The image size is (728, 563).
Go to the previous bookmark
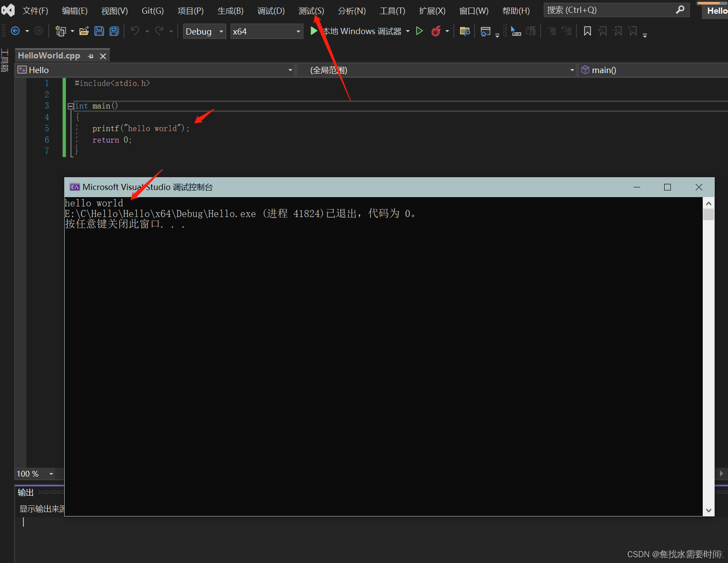(x=603, y=31)
